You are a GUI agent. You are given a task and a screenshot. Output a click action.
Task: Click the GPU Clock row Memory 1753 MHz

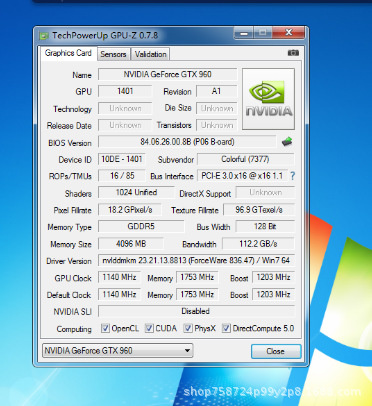197,277
